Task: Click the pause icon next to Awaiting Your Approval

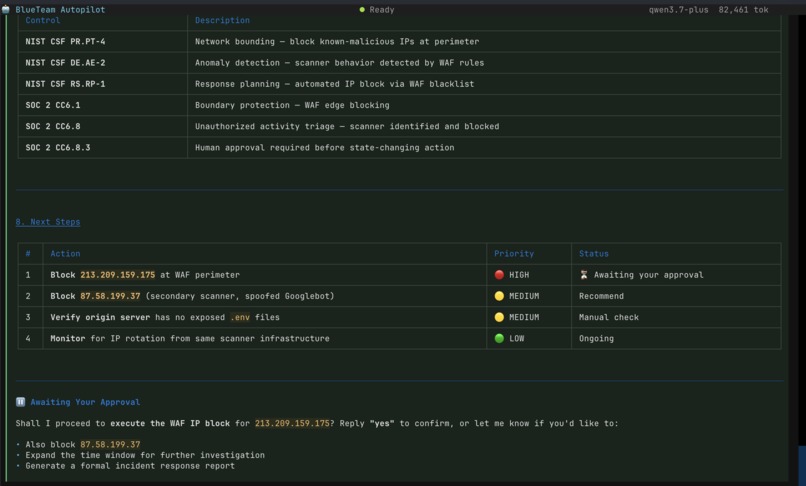Action: pos(20,402)
